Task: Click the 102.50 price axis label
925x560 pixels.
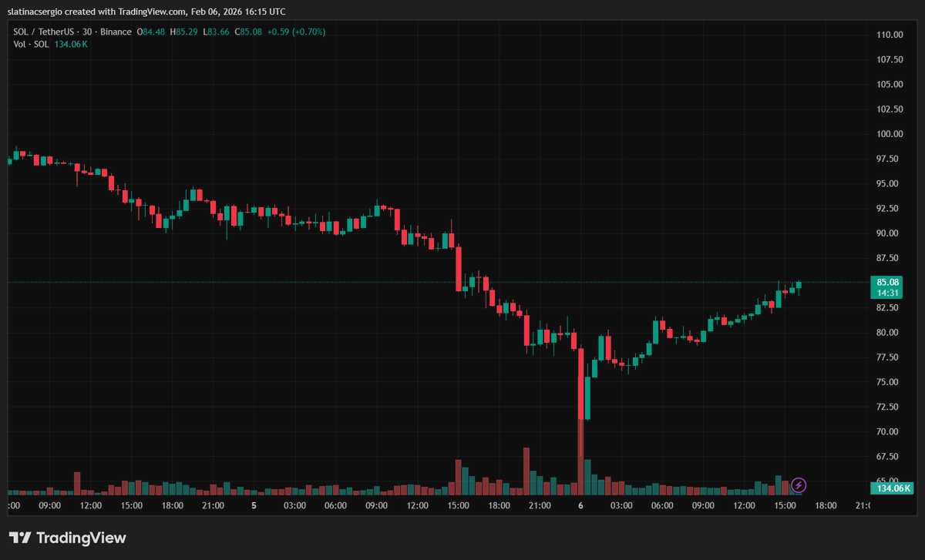Action: pos(890,109)
